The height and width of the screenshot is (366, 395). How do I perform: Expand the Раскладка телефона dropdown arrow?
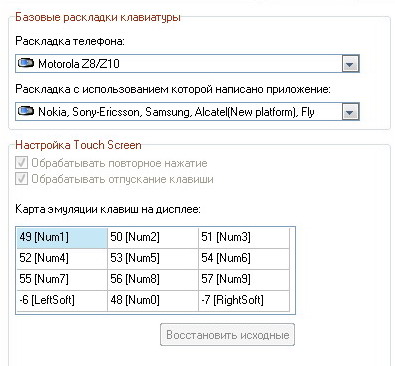coord(350,64)
